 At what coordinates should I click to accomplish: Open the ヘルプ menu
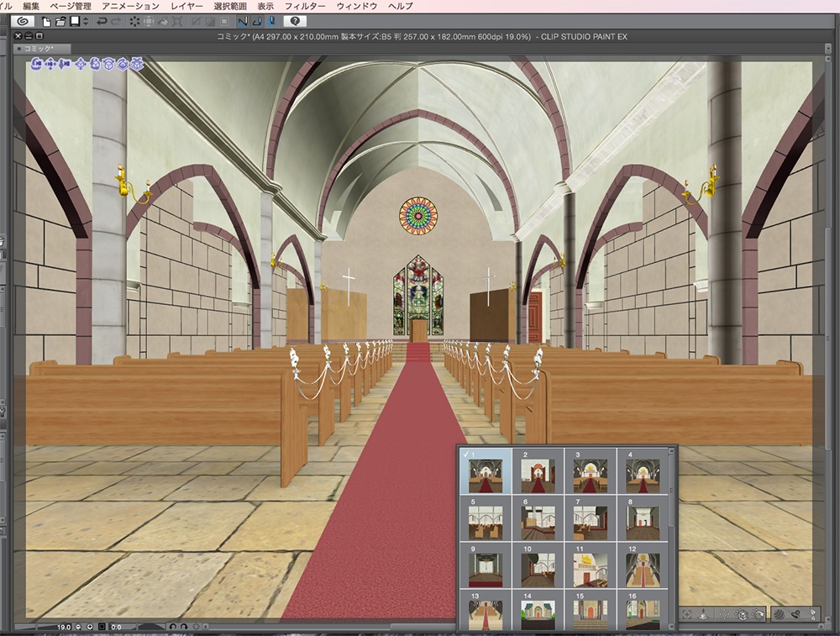click(x=401, y=6)
